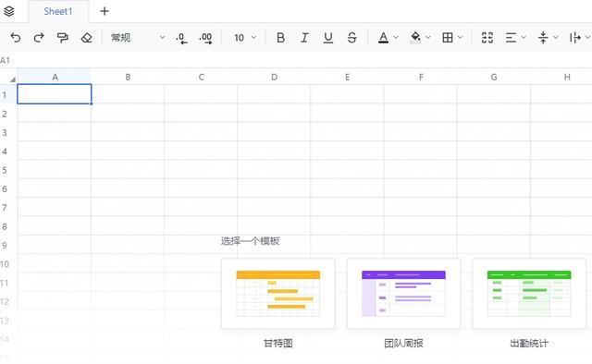Image resolution: width=592 pixels, height=364 pixels.
Task: Expand the borders dropdown arrow
Action: pyautogui.click(x=461, y=37)
